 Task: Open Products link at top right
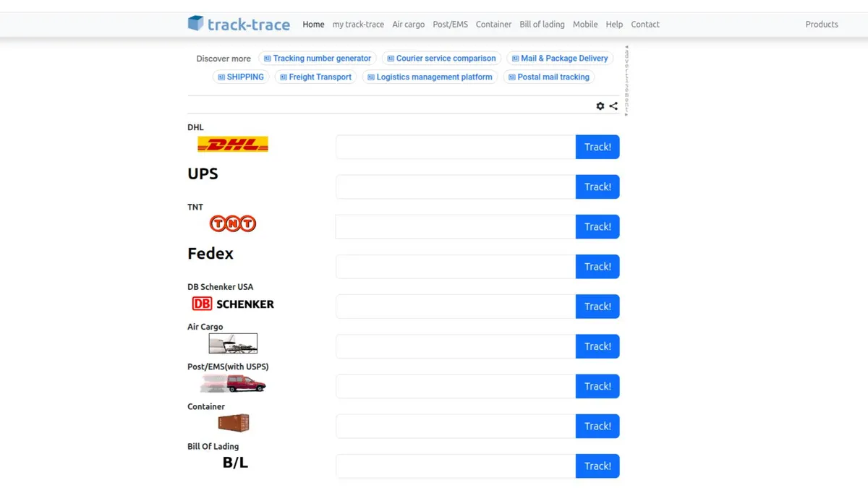pyautogui.click(x=822, y=24)
